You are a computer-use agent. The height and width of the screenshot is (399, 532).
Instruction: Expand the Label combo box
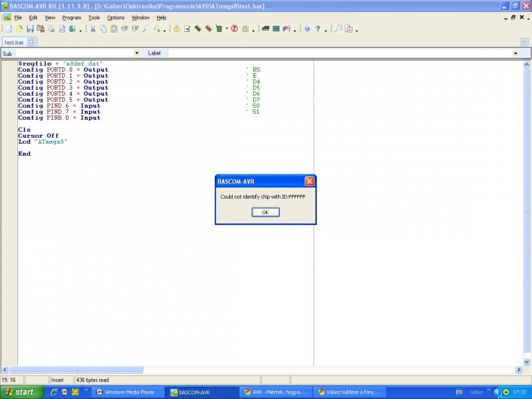(x=515, y=53)
